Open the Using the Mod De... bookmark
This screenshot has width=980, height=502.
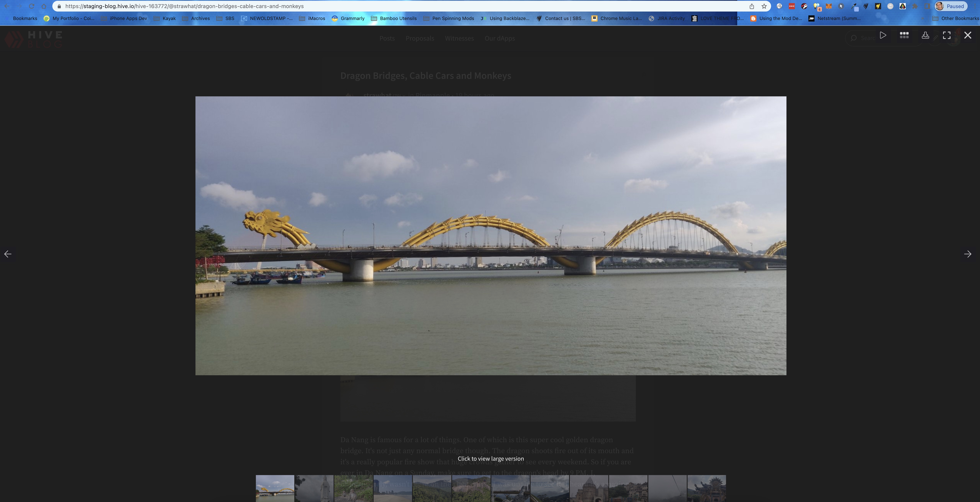click(x=776, y=18)
